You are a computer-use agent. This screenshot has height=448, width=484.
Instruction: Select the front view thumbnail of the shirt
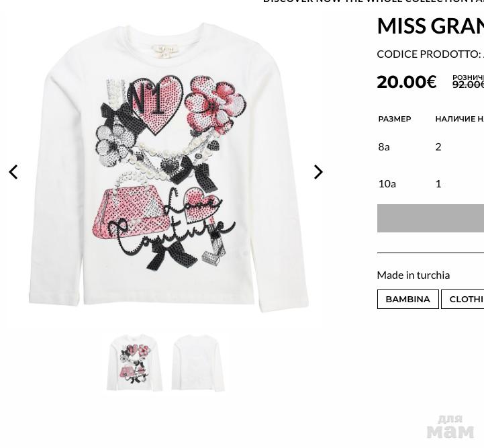point(134,363)
